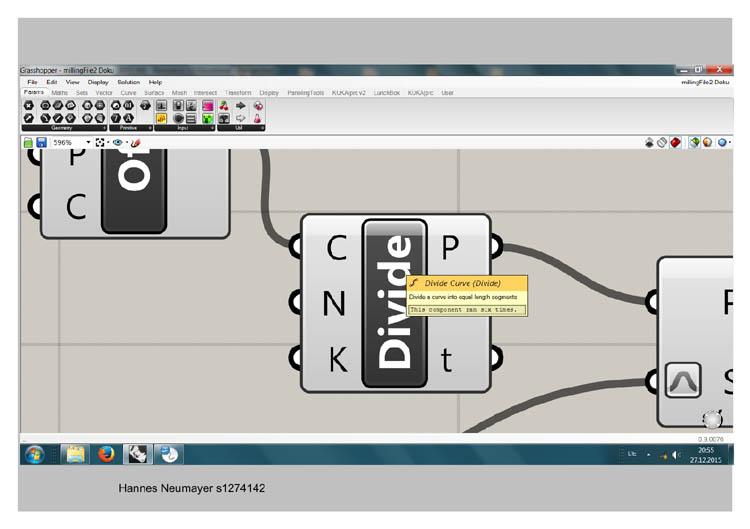
Task: Click the Jump utility icon top right
Action: 258,105
